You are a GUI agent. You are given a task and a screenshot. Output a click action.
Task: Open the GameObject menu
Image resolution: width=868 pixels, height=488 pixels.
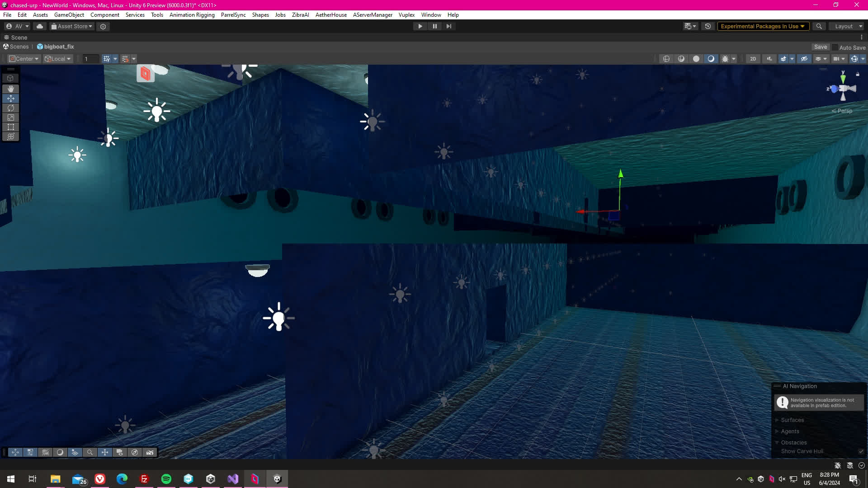pos(69,15)
